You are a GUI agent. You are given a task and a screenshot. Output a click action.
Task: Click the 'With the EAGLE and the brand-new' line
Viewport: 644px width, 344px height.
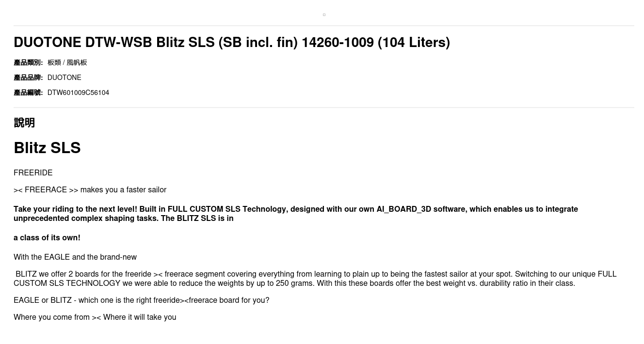[75, 257]
